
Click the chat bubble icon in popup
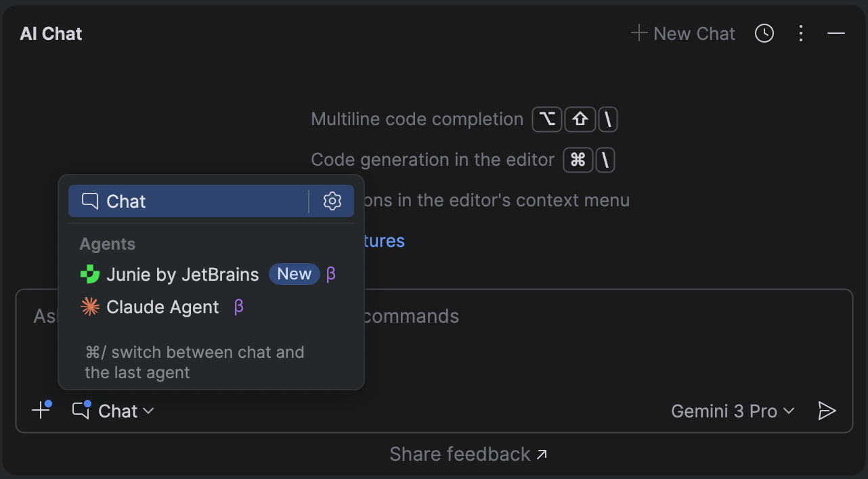tap(90, 201)
